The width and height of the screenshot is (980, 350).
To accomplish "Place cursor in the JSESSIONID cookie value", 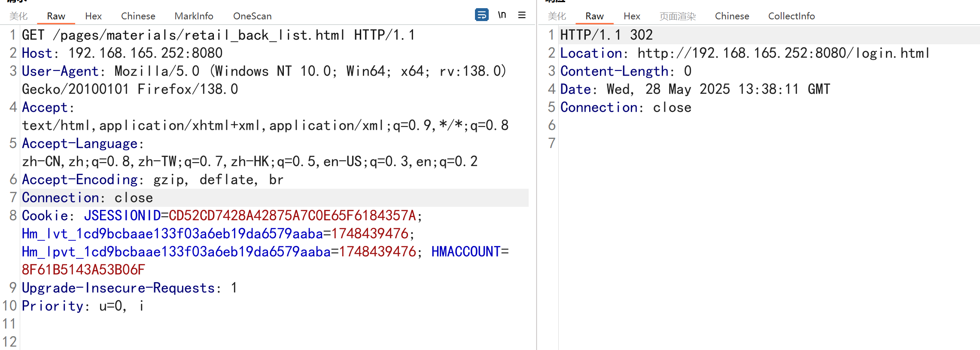I will pyautogui.click(x=292, y=215).
